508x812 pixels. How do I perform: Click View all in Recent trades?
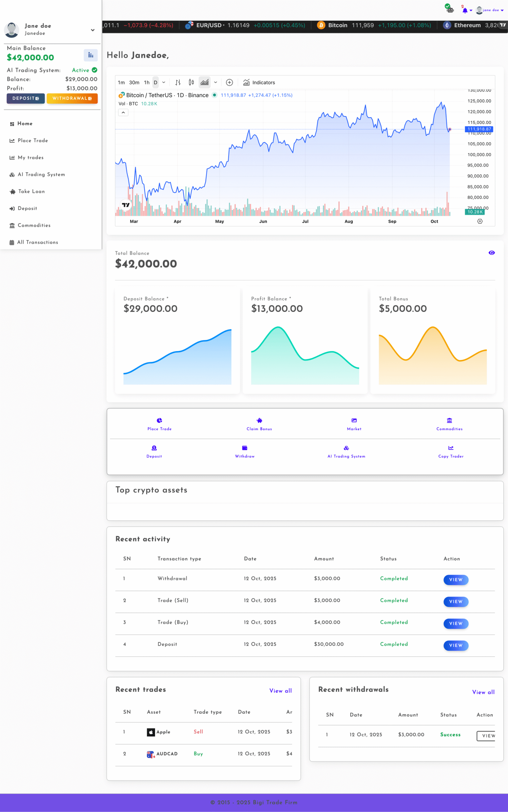(280, 691)
